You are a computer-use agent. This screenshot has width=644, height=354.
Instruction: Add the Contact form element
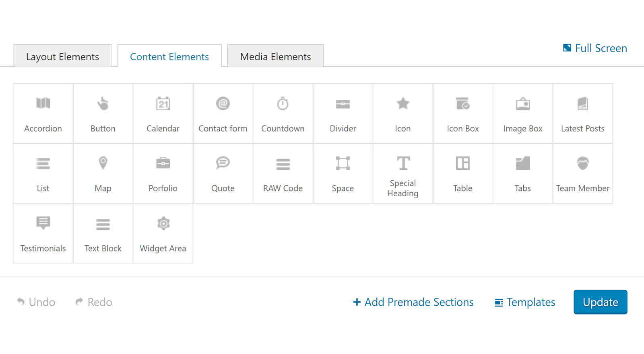click(223, 113)
